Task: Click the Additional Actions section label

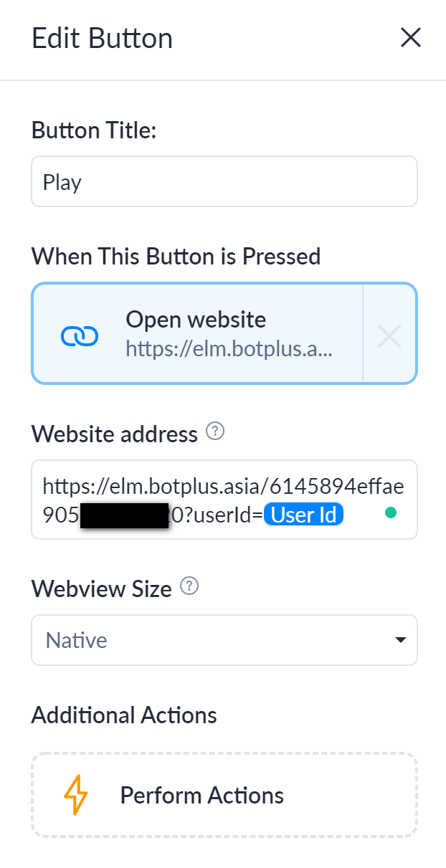Action: 124,715
